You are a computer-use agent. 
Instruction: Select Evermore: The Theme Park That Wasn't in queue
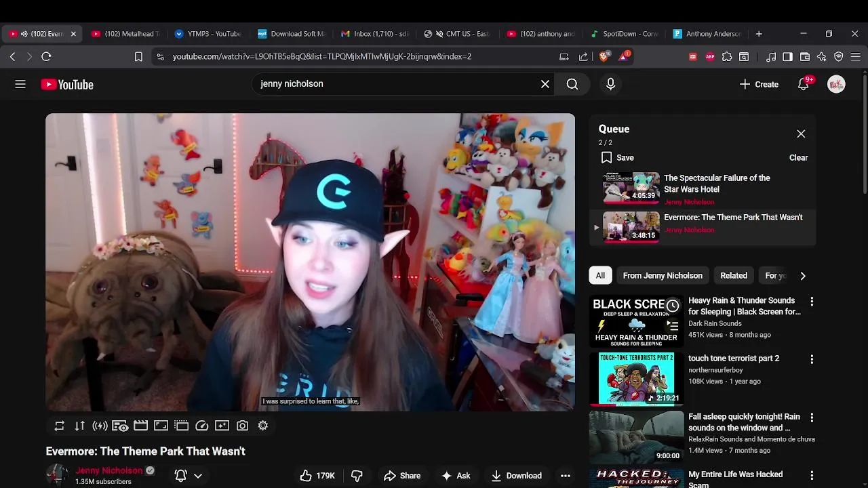pos(702,227)
